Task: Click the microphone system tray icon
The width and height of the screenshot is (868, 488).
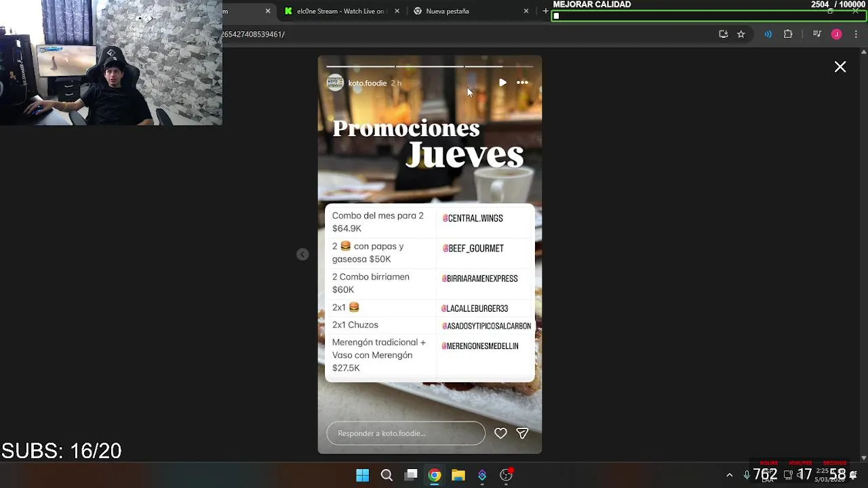Action: coord(747,474)
